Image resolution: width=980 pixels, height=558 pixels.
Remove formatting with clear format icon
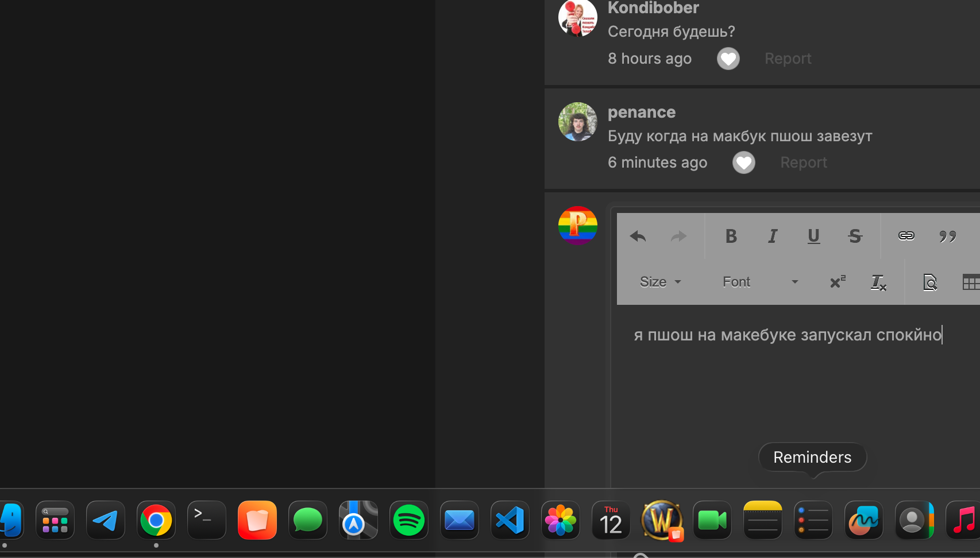(x=878, y=282)
